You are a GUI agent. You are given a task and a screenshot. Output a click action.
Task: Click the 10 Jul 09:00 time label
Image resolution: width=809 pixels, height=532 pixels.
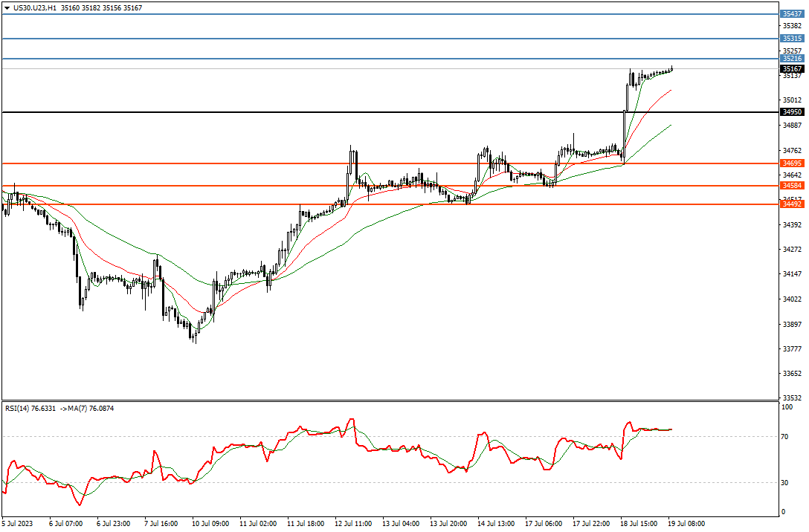point(210,523)
